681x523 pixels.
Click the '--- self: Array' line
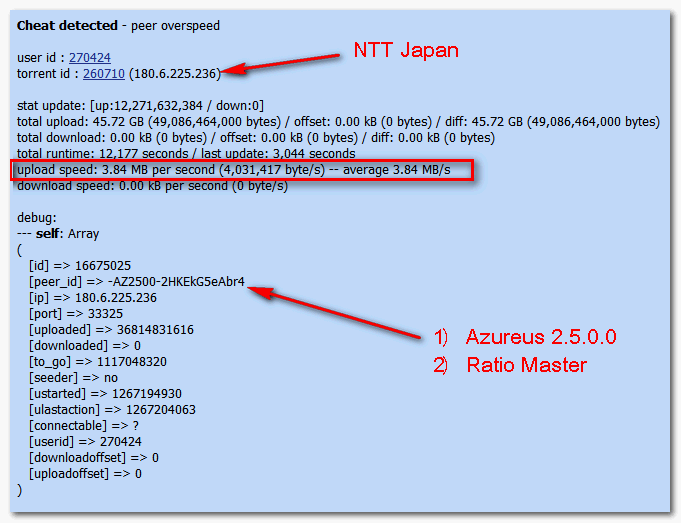point(58,234)
